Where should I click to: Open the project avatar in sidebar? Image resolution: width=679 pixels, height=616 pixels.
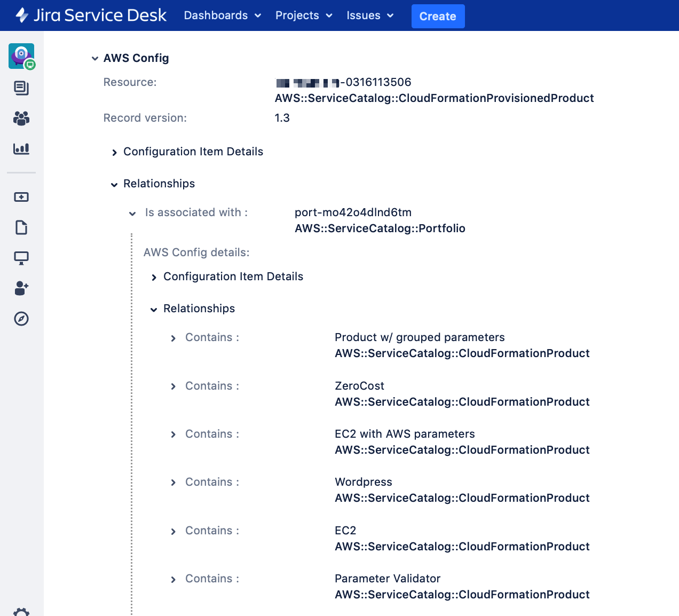21,56
